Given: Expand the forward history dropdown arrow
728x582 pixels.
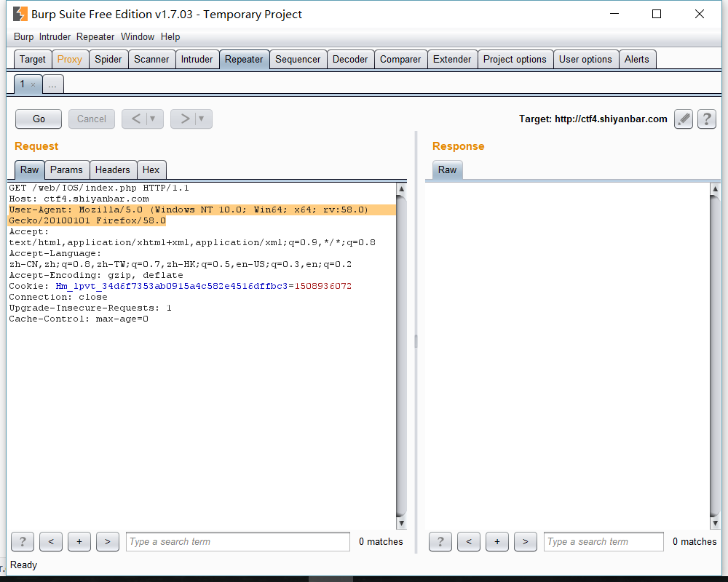Looking at the screenshot, I should click(201, 119).
